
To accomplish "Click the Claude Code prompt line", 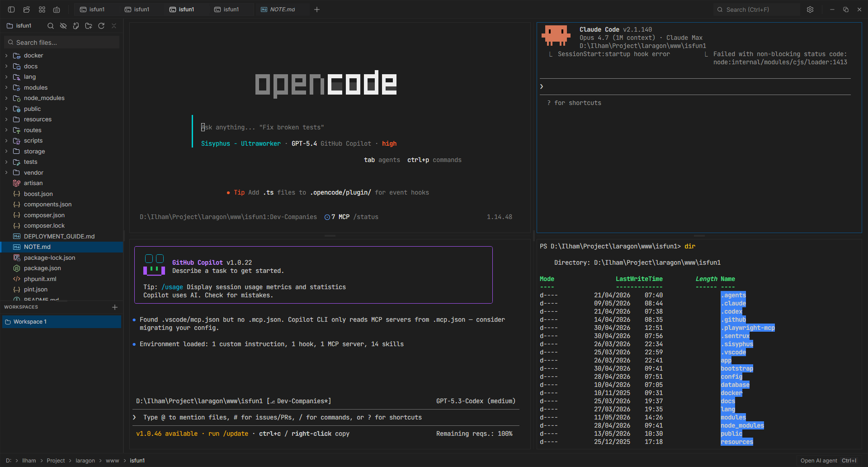I will pyautogui.click(x=695, y=87).
